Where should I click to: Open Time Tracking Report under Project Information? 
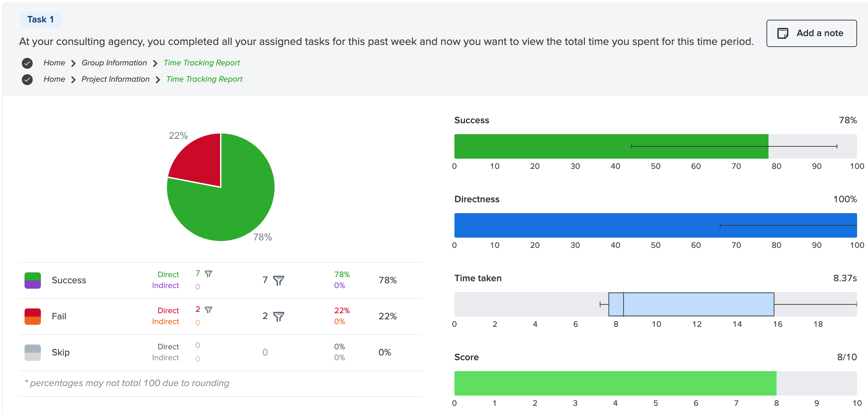point(204,79)
